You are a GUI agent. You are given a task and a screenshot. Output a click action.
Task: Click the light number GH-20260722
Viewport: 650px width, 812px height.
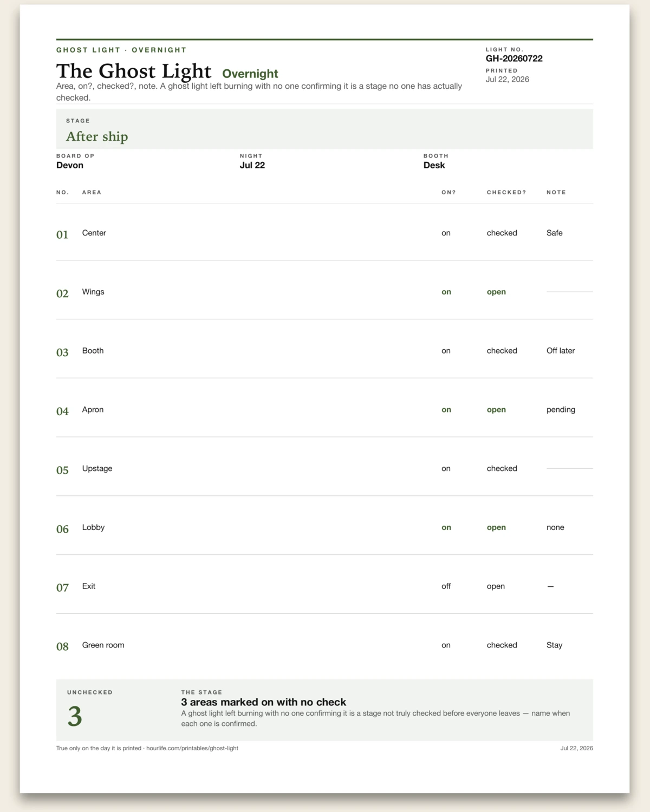[x=514, y=58]
